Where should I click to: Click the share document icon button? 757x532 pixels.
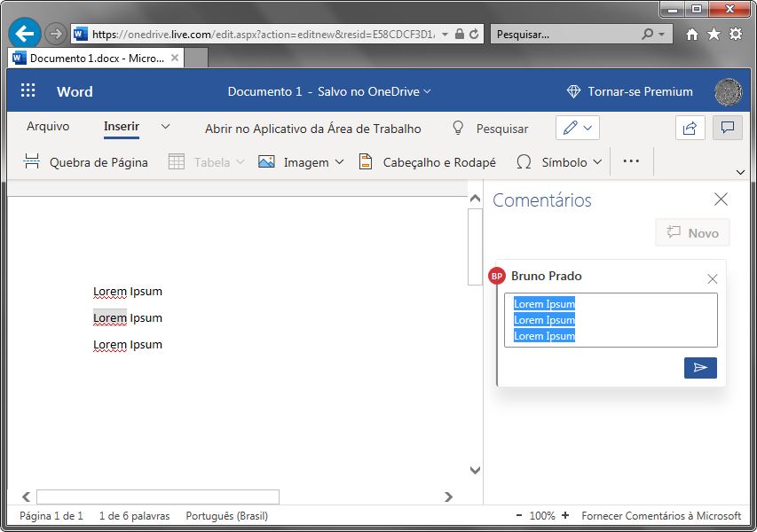690,128
